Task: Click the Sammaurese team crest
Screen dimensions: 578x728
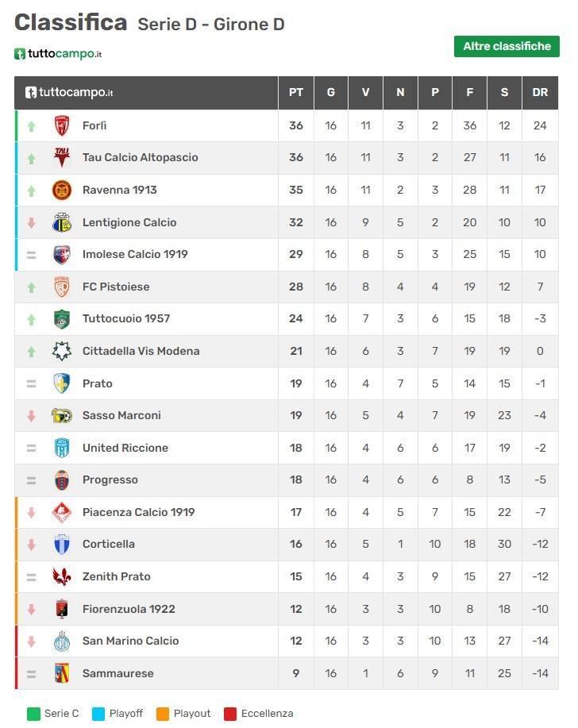Action: click(62, 673)
